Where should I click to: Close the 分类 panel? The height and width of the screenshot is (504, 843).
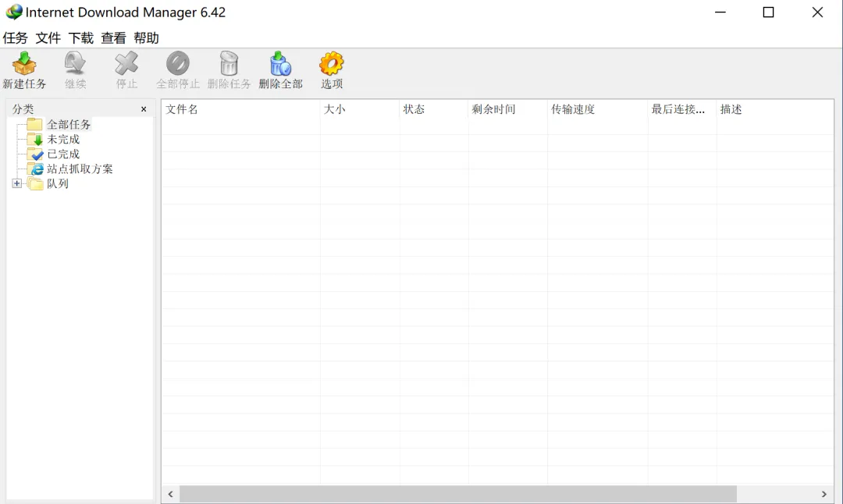pos(144,109)
